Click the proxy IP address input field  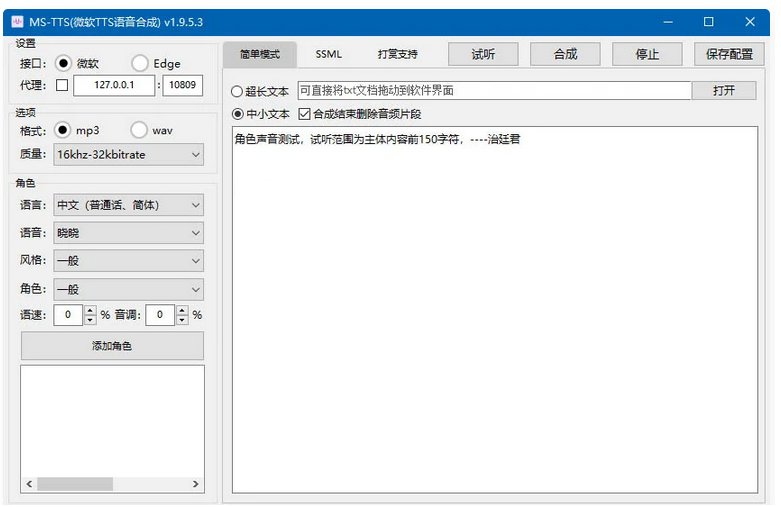115,86
